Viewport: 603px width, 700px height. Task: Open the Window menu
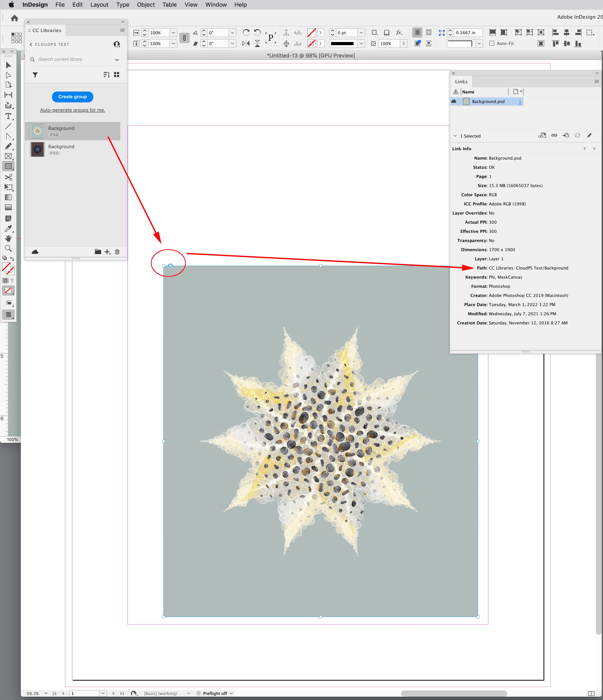pos(216,5)
